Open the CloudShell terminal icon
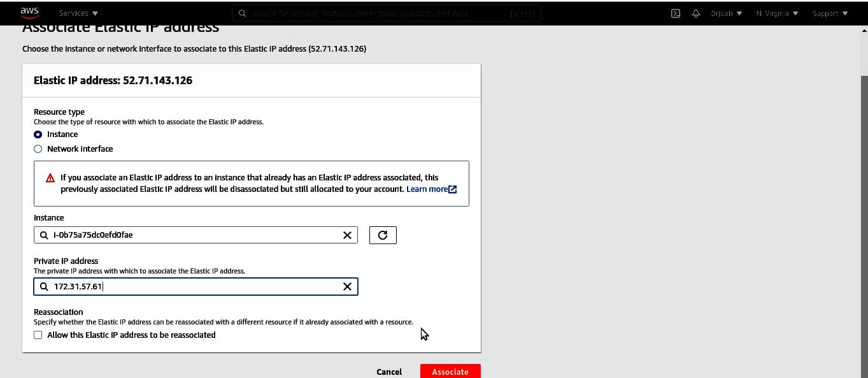 [676, 13]
